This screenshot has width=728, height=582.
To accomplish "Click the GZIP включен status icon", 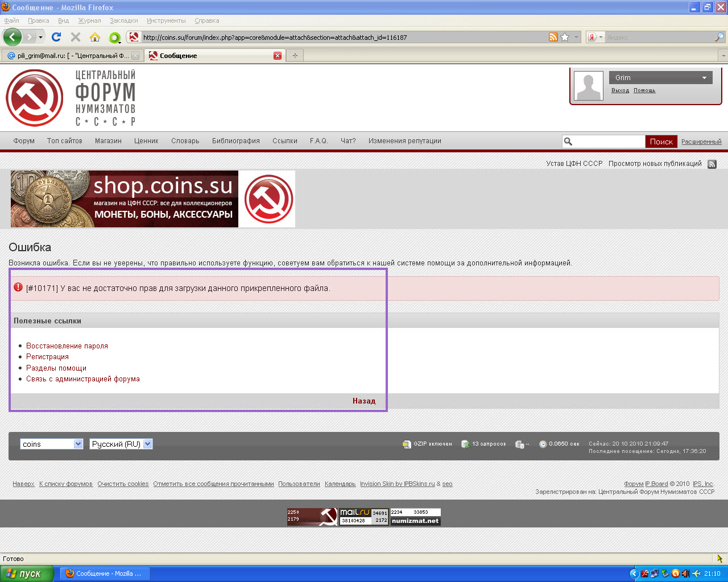I will tap(407, 444).
